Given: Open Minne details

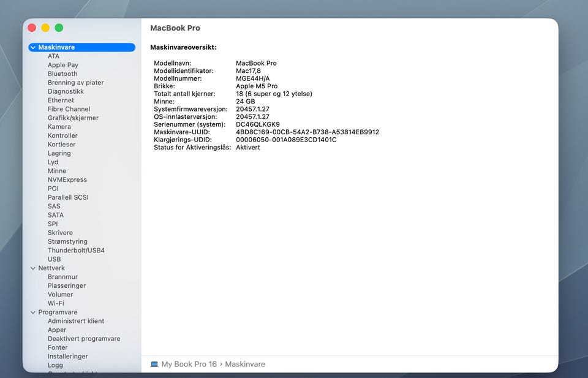Looking at the screenshot, I should (x=56, y=171).
